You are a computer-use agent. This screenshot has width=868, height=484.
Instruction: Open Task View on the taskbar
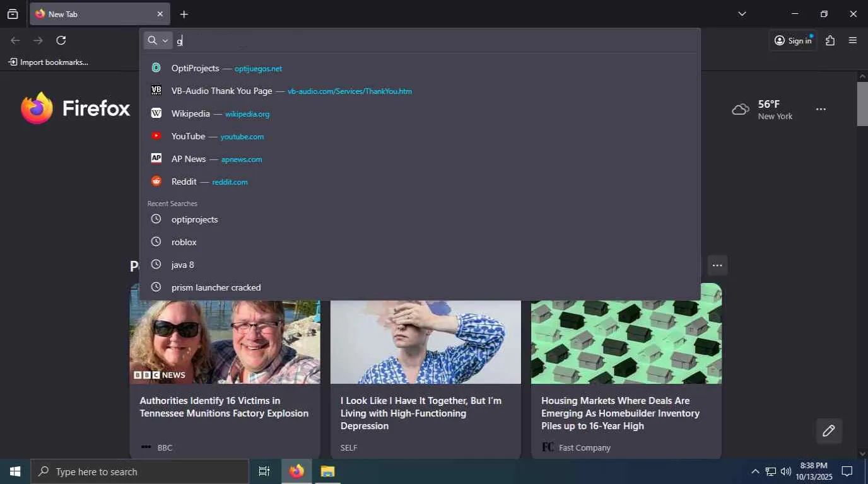pos(264,471)
